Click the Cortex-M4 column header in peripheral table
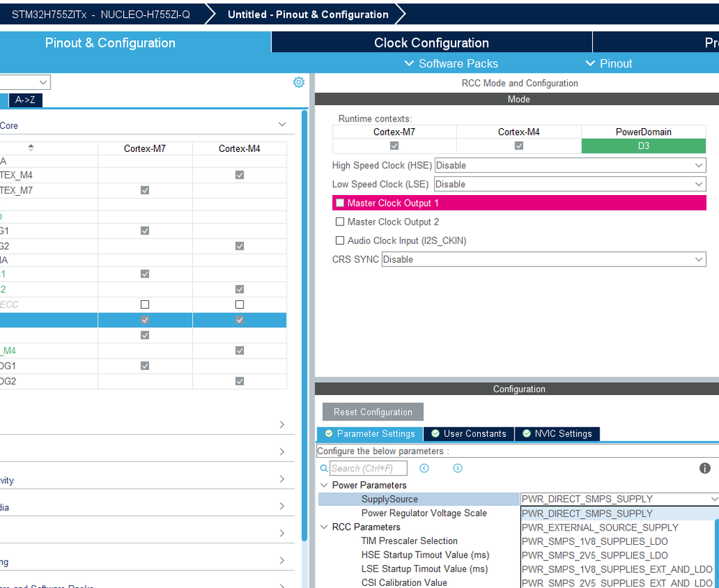 [x=240, y=148]
